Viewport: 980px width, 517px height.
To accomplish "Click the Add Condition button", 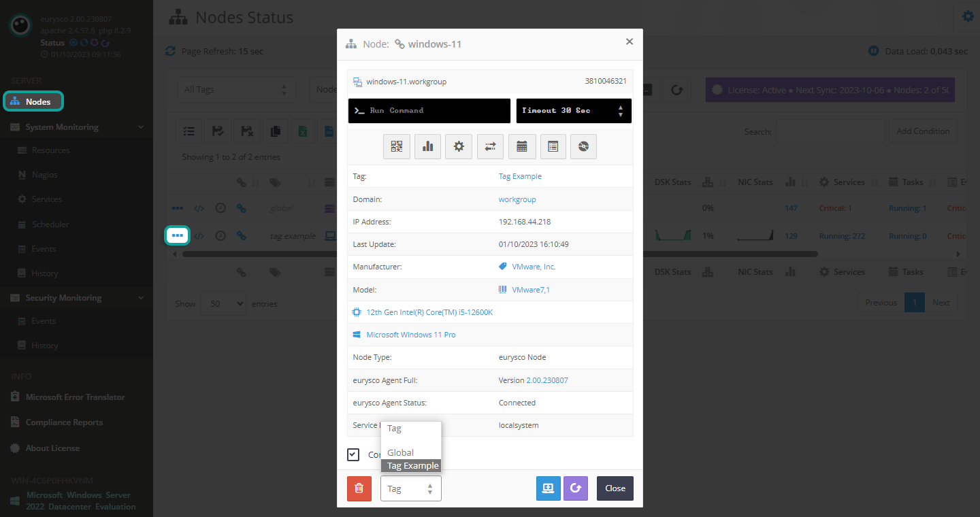I will pyautogui.click(x=923, y=131).
